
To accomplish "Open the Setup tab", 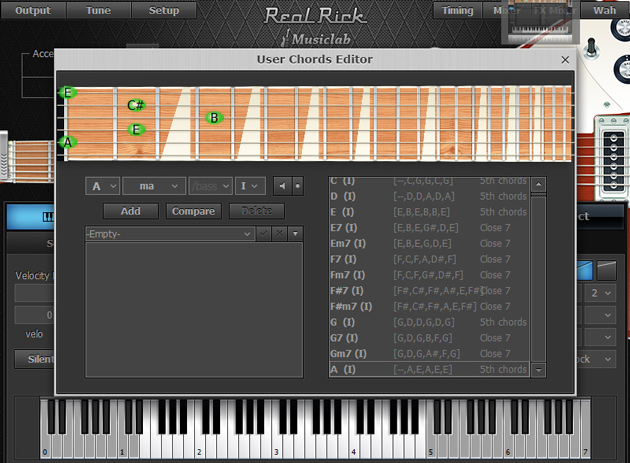I will [x=164, y=10].
